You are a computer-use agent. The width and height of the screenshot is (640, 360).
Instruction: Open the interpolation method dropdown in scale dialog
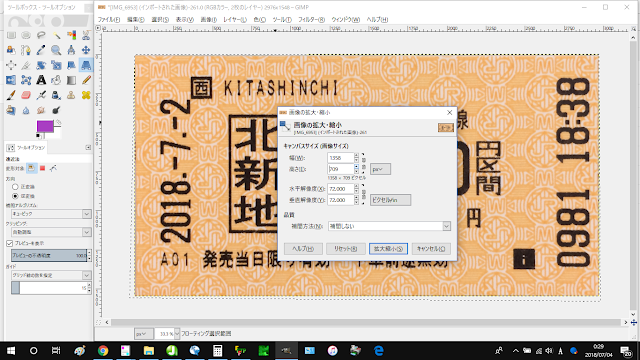(389, 226)
